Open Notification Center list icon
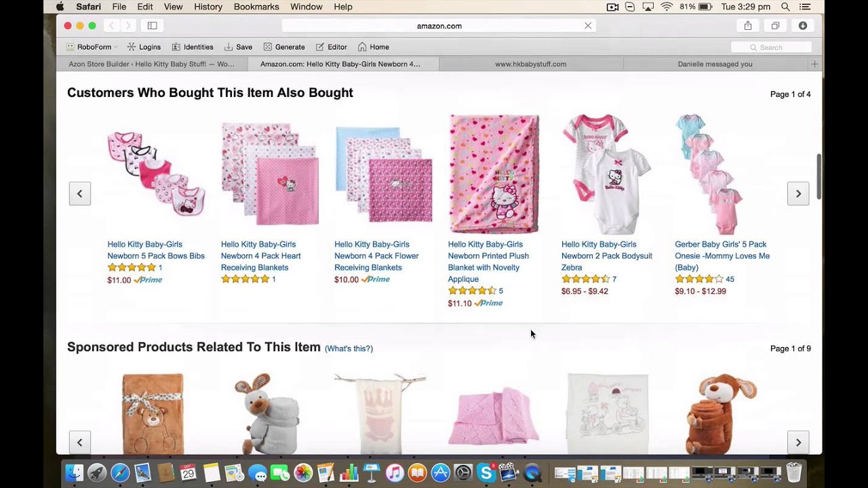The image size is (868, 488). (806, 7)
